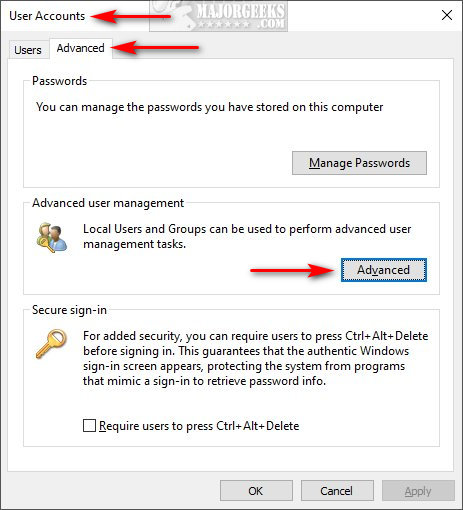
Task: Click the Ctrl+Alt+Delete security explanation paragraph
Action: (x=255, y=358)
